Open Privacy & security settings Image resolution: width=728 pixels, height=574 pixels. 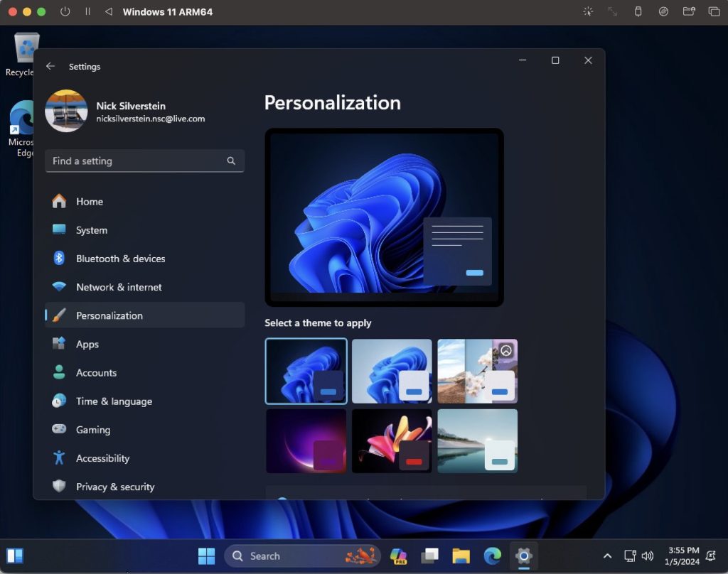coord(114,487)
